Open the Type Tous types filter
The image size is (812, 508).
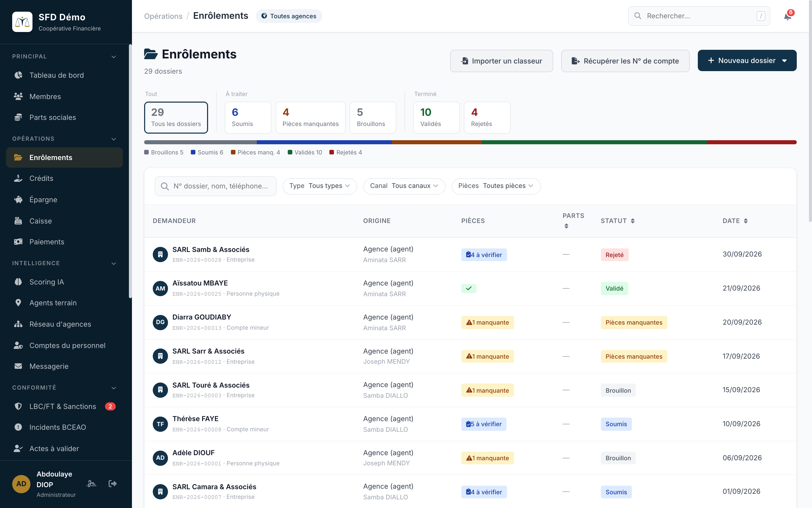pos(320,186)
